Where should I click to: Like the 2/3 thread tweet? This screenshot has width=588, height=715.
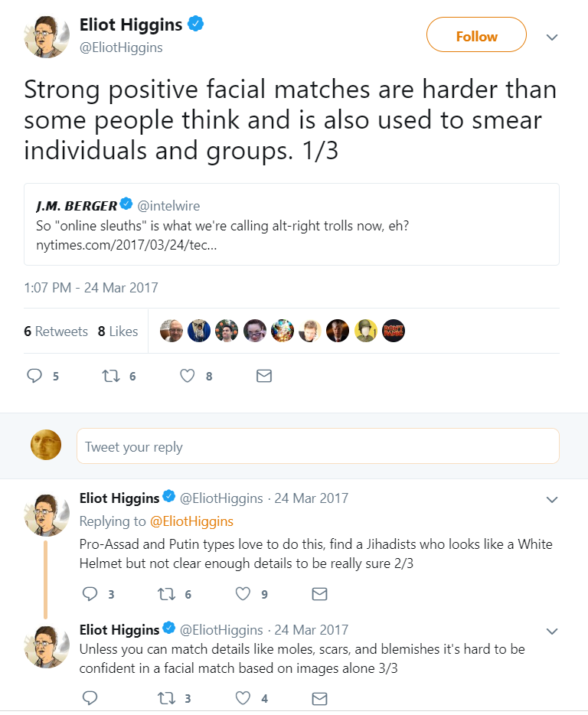click(243, 594)
